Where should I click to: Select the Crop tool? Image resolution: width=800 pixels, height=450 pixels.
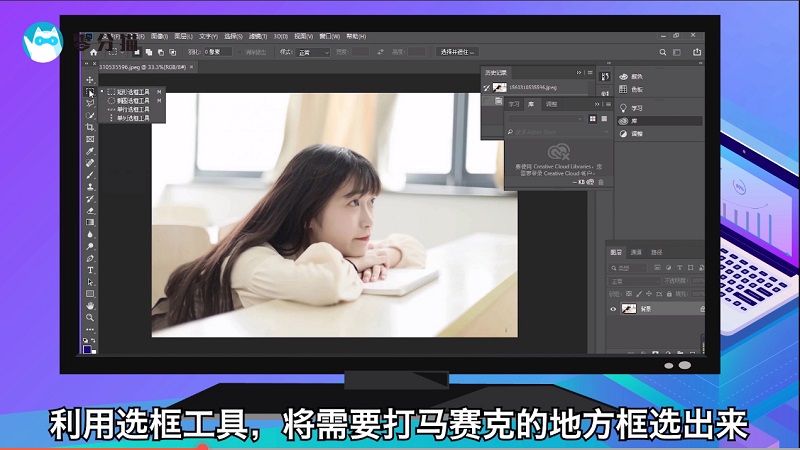coord(90,127)
